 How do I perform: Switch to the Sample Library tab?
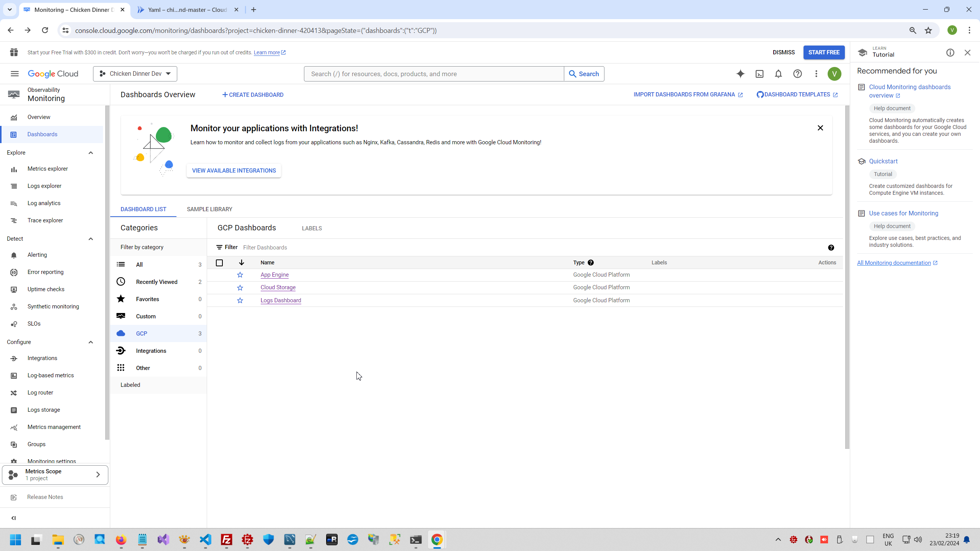tap(209, 209)
